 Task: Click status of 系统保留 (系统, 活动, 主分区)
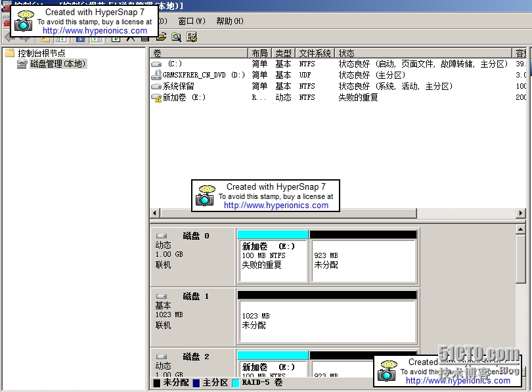pos(395,86)
